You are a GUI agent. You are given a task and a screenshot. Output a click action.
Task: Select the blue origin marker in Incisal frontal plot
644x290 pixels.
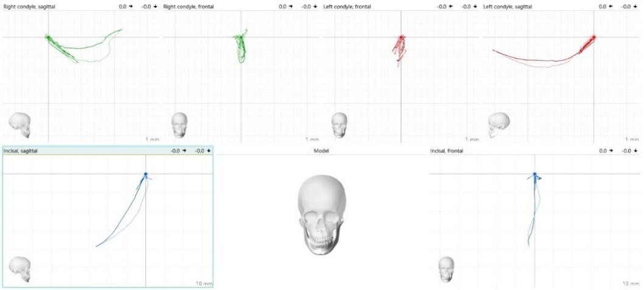coord(535,175)
